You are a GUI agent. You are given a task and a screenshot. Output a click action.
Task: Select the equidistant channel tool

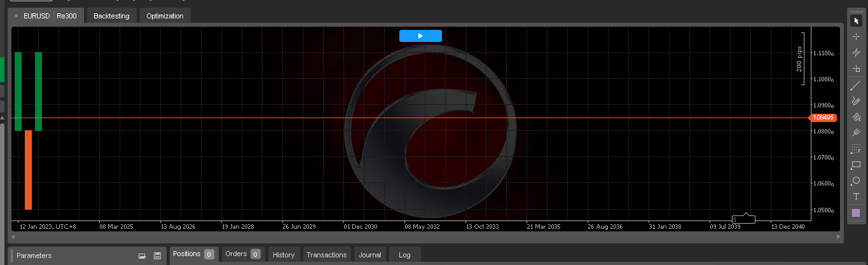click(856, 117)
